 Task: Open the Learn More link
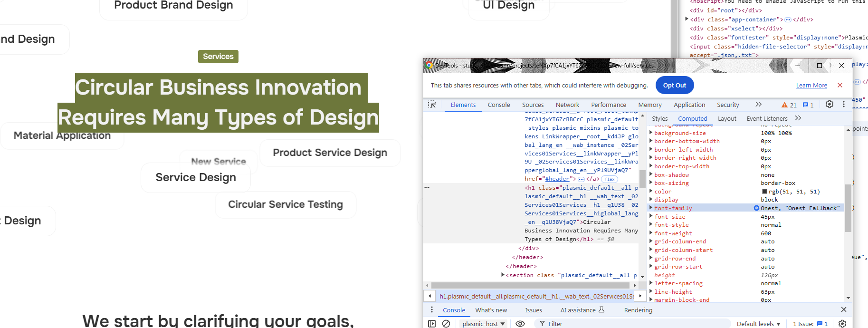(x=811, y=86)
